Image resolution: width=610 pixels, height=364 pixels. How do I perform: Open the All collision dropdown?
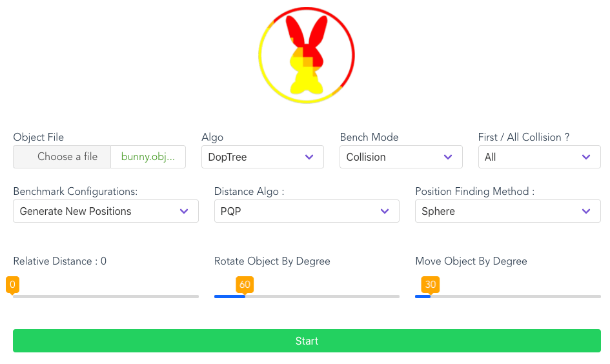[x=539, y=157]
